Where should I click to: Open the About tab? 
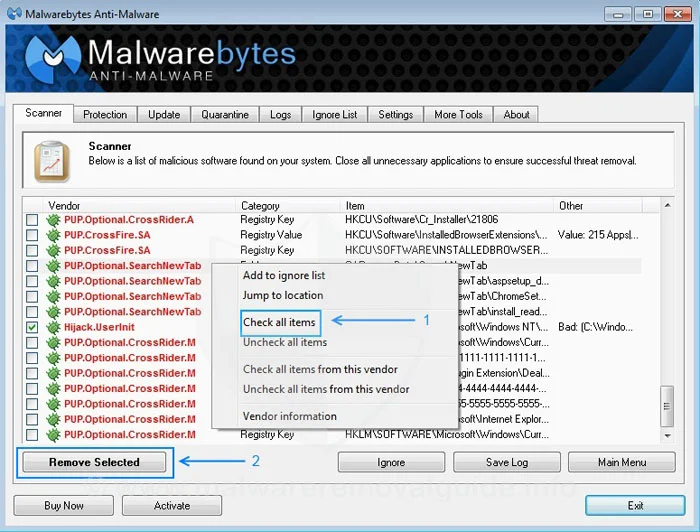517,115
